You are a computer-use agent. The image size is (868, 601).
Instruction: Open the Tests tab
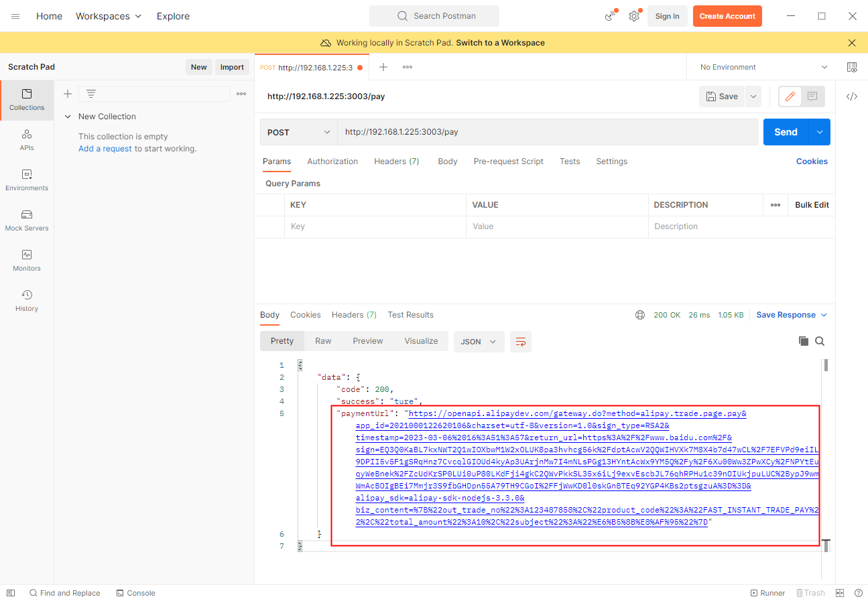[570, 161]
